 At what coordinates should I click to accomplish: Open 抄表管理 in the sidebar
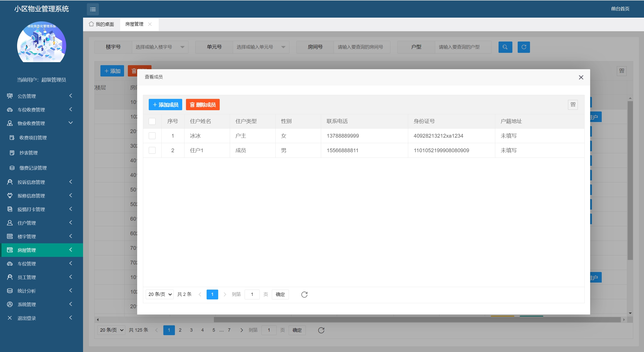29,153
